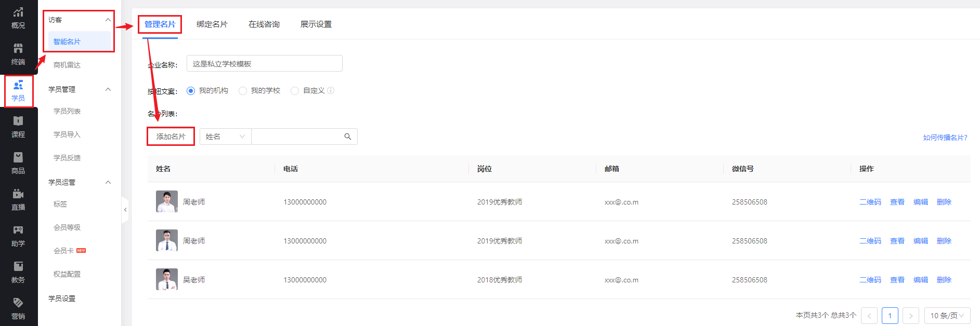Click 二维码 for first 周老师 row
Viewport: 980px width, 326px height.
[x=870, y=202]
